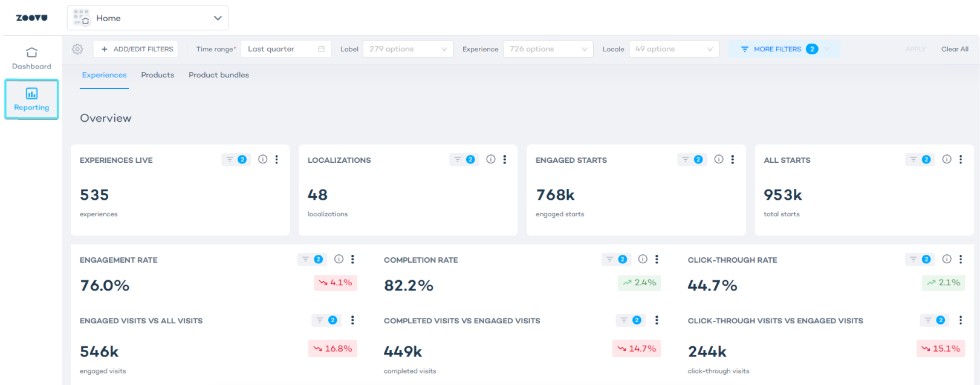Show info for the Completion Rate card
This screenshot has width=980, height=385.
tap(643, 259)
